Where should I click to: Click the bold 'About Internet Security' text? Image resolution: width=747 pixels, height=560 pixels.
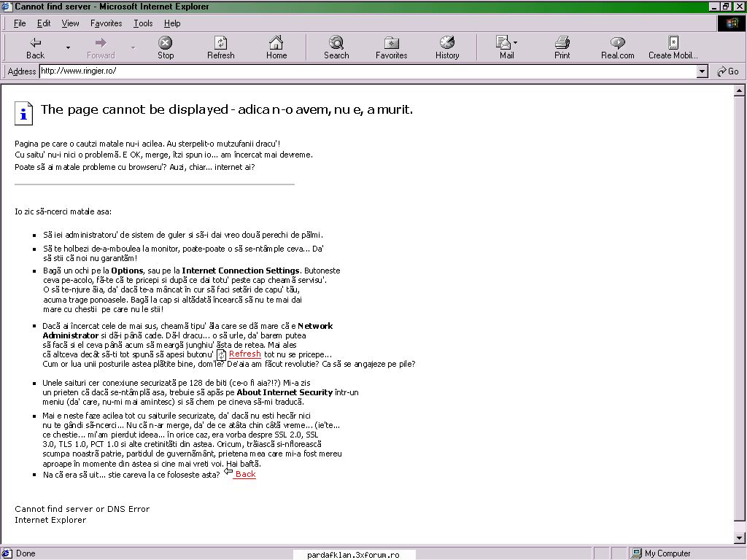click(285, 392)
